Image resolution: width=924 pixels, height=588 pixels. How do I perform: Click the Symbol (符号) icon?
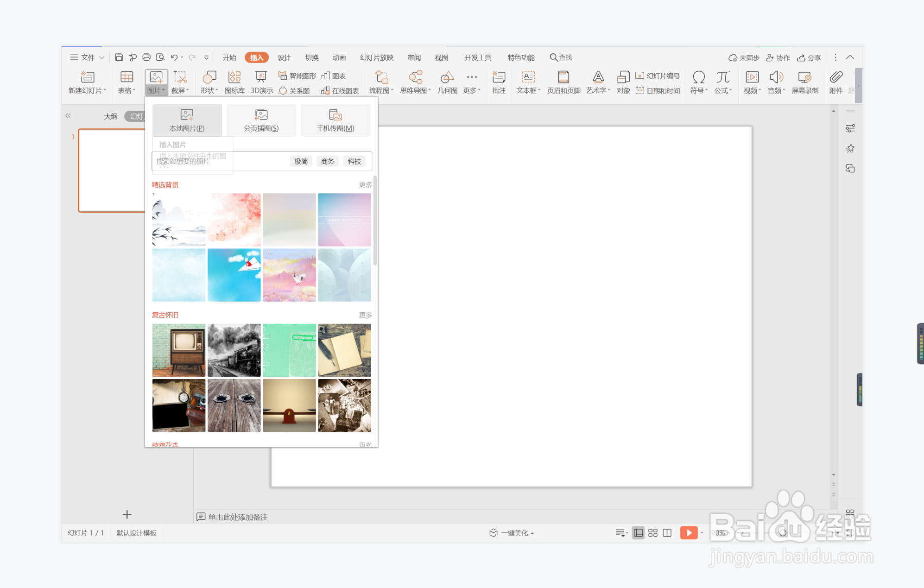[699, 77]
